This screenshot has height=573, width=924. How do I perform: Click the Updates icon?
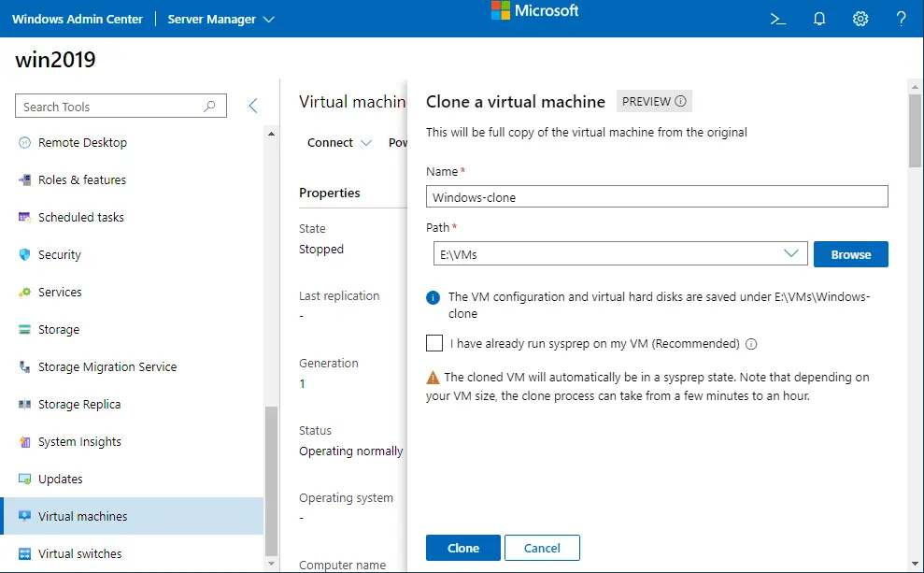tap(24, 479)
